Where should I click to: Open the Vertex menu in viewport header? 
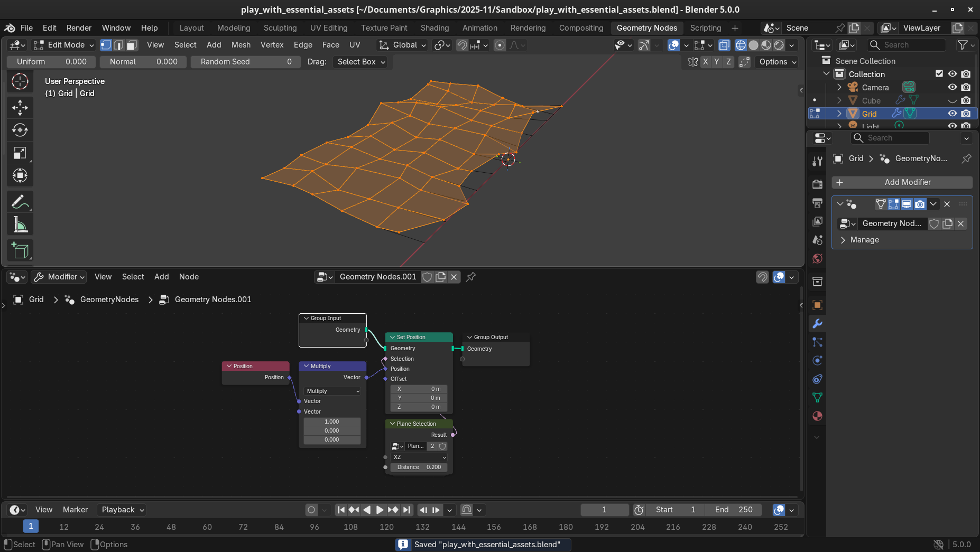(272, 45)
